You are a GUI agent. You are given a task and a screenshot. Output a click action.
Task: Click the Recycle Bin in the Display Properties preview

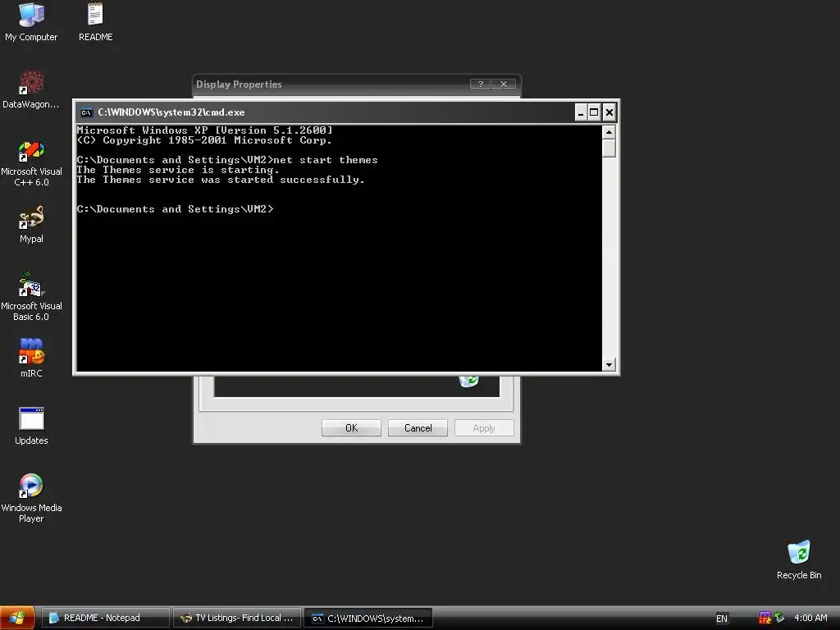[x=468, y=381]
